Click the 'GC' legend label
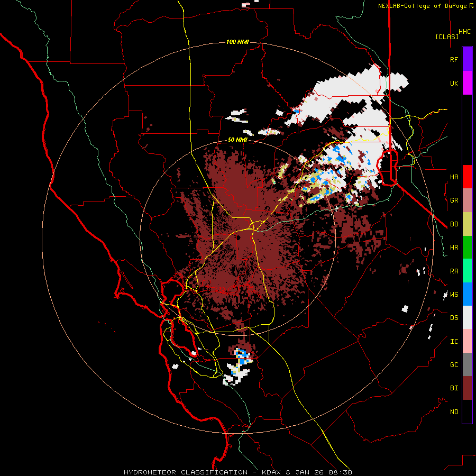 [x=454, y=365]
